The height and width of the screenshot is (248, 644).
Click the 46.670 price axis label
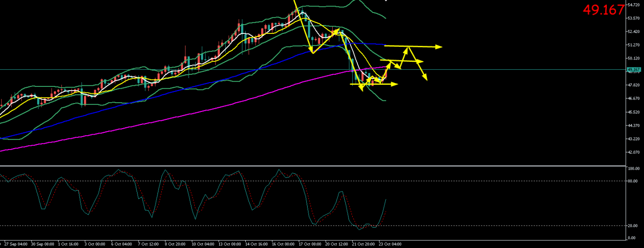coord(634,98)
